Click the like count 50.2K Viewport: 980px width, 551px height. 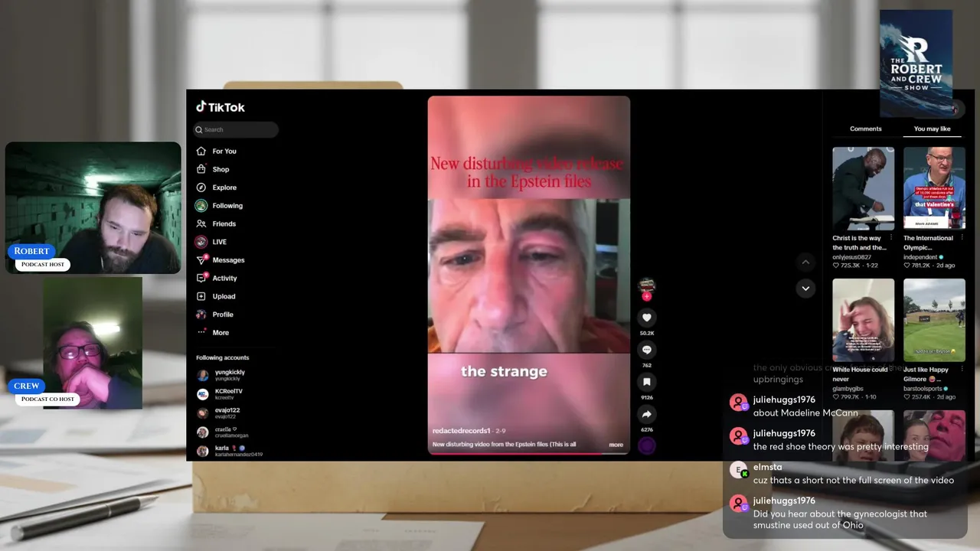point(647,333)
